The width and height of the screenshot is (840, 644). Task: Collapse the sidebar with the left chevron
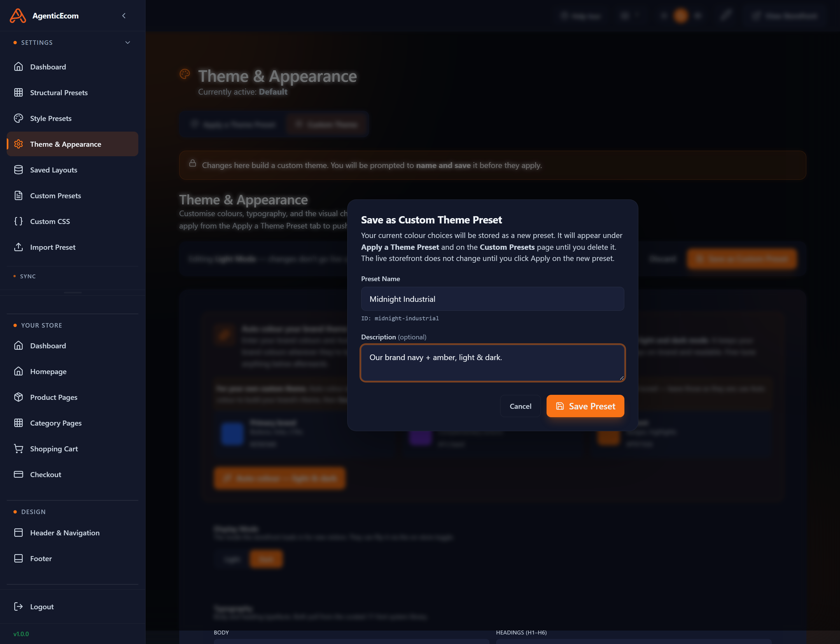[x=124, y=16]
